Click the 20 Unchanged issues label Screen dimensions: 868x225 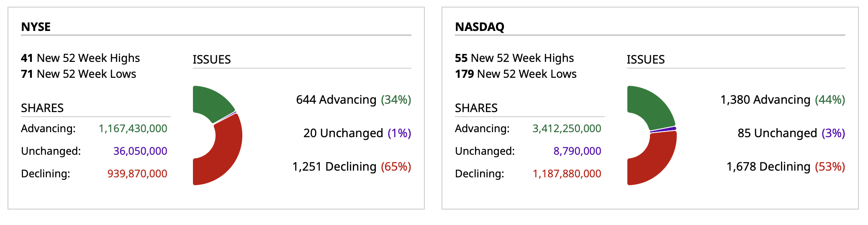[x=357, y=133]
